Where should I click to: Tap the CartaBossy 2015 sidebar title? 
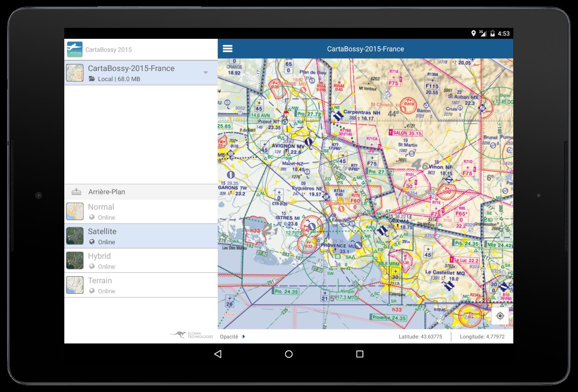coord(109,50)
